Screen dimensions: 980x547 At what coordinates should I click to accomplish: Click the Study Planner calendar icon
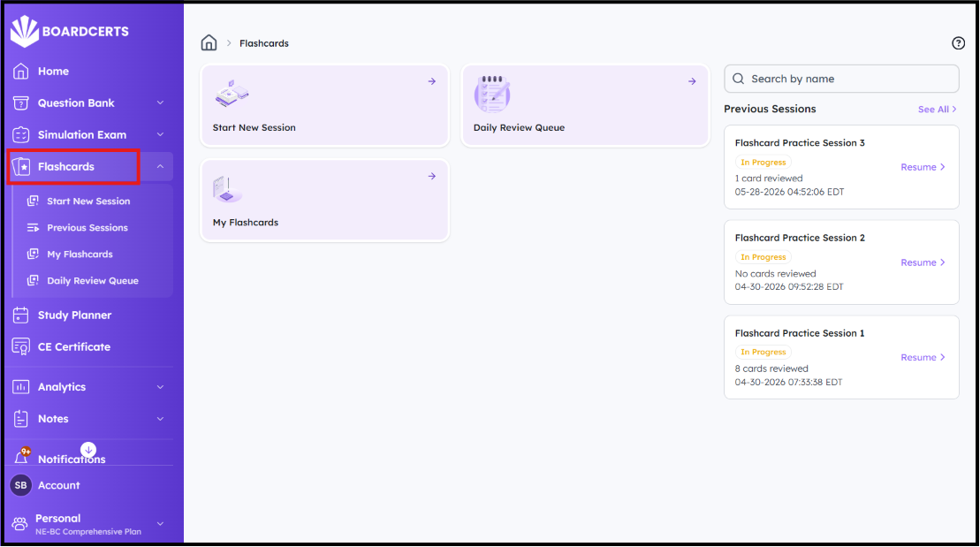(x=20, y=315)
